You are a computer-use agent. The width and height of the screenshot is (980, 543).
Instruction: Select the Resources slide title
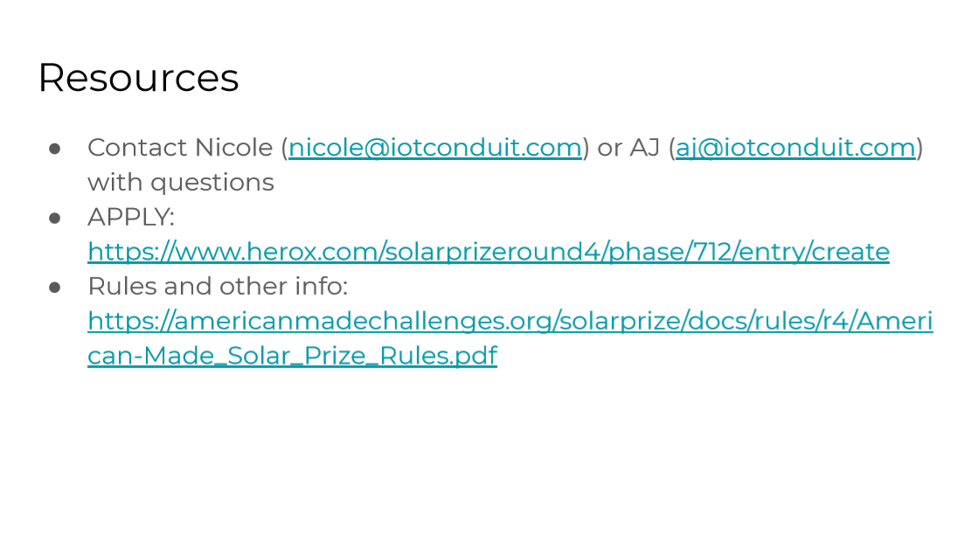coord(138,78)
